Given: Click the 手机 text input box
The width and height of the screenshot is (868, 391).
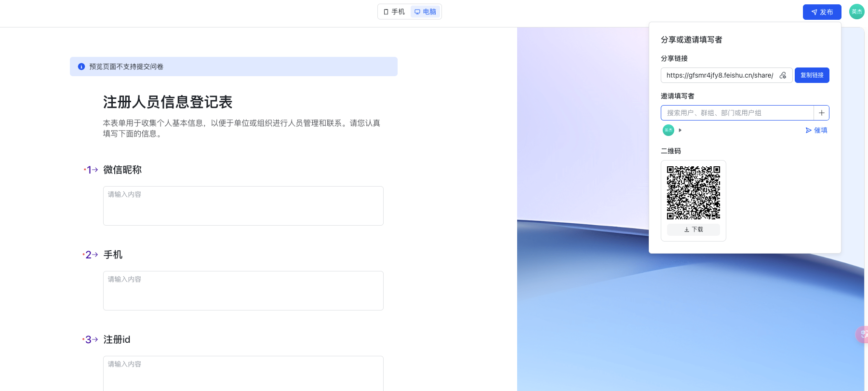Looking at the screenshot, I should point(243,291).
